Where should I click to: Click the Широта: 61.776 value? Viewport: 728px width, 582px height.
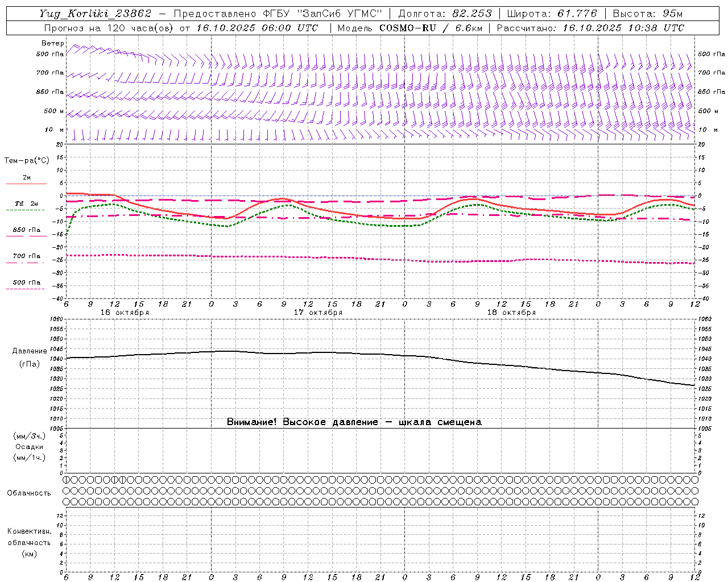552,14
